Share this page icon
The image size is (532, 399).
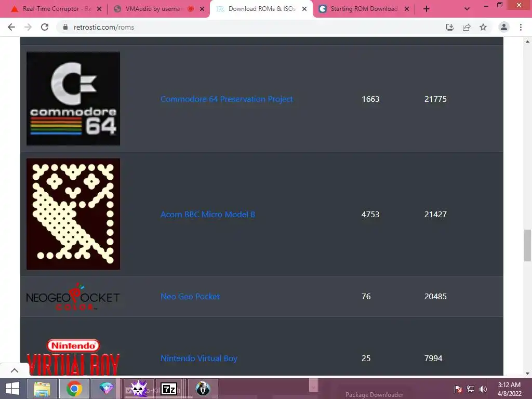coord(467,27)
